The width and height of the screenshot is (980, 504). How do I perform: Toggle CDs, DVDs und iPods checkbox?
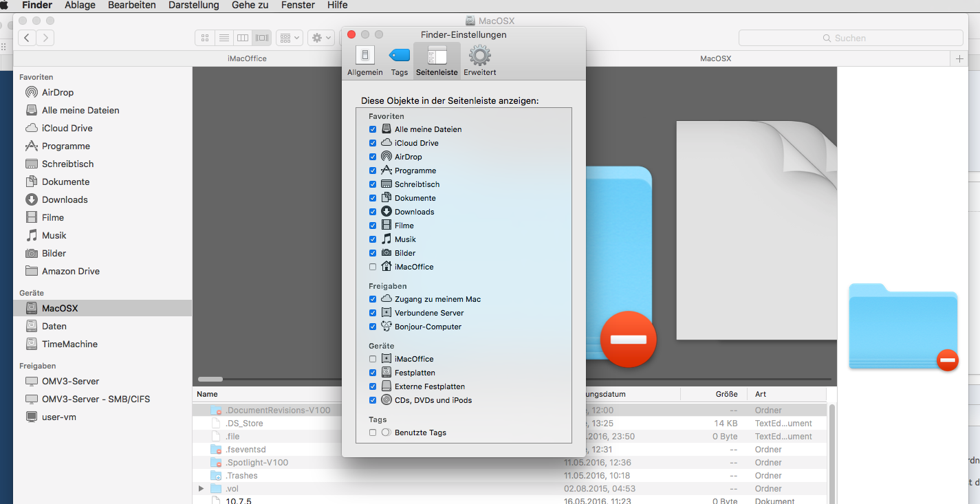(x=373, y=400)
